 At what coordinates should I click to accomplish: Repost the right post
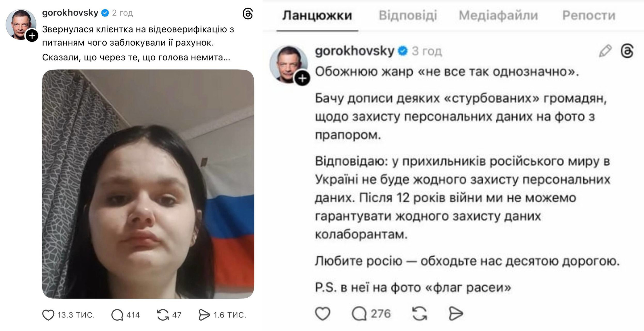(419, 313)
